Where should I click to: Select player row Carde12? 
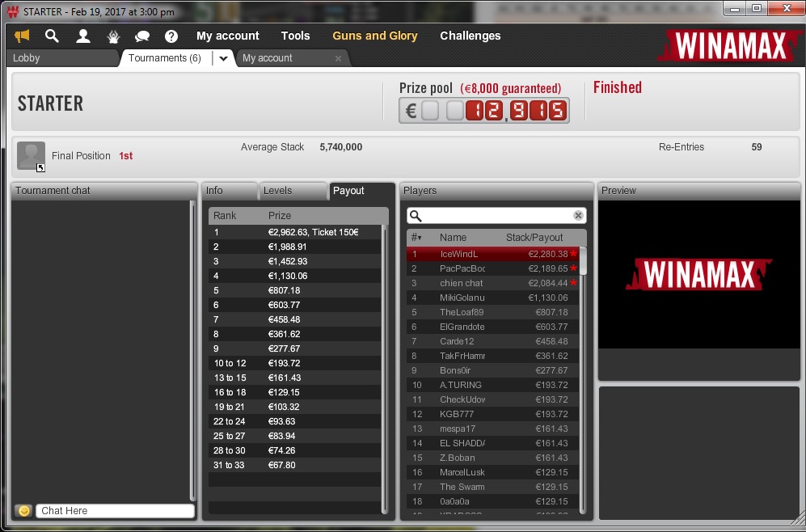pos(493,341)
